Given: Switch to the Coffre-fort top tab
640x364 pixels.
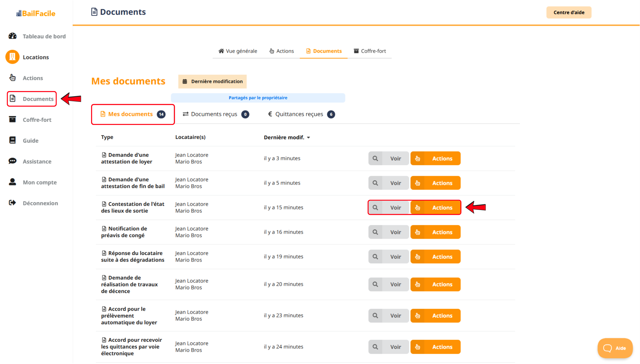Looking at the screenshot, I should point(370,51).
